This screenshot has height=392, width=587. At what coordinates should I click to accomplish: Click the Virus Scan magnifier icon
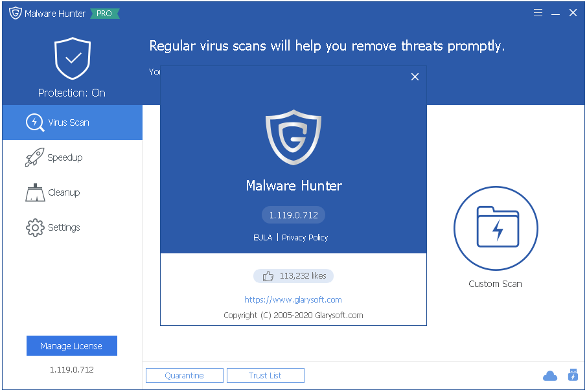pyautogui.click(x=35, y=122)
